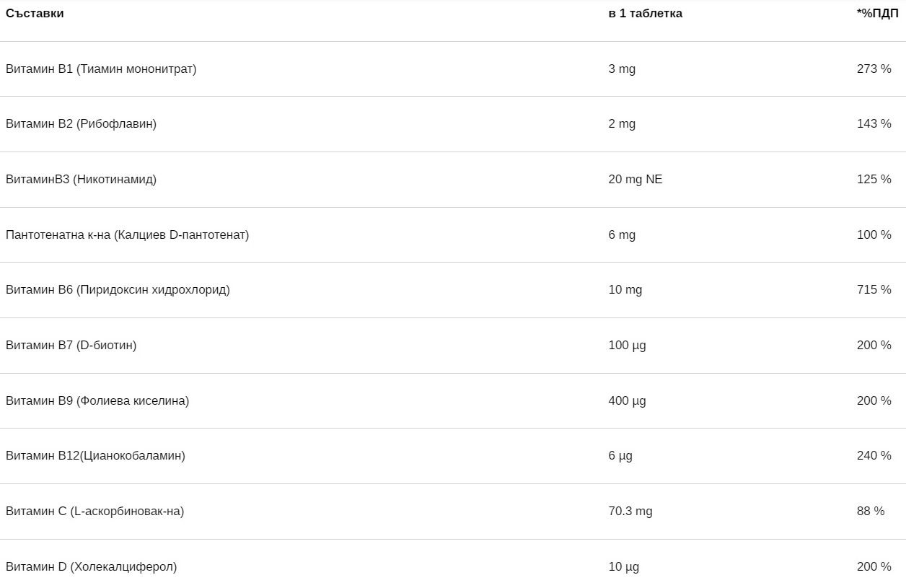
Task: Click Витамин B2 (Рибофлавин) text
Action: coord(81,123)
